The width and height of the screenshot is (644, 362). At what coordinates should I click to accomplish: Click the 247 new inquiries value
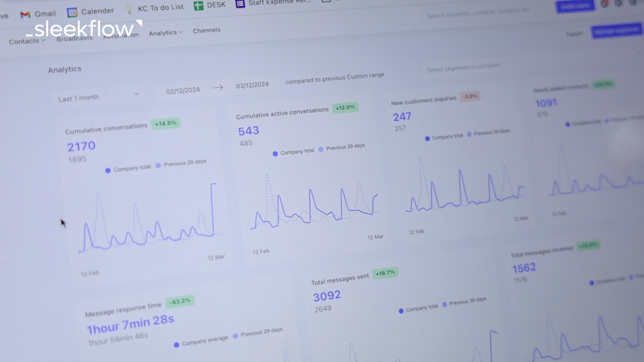click(402, 117)
